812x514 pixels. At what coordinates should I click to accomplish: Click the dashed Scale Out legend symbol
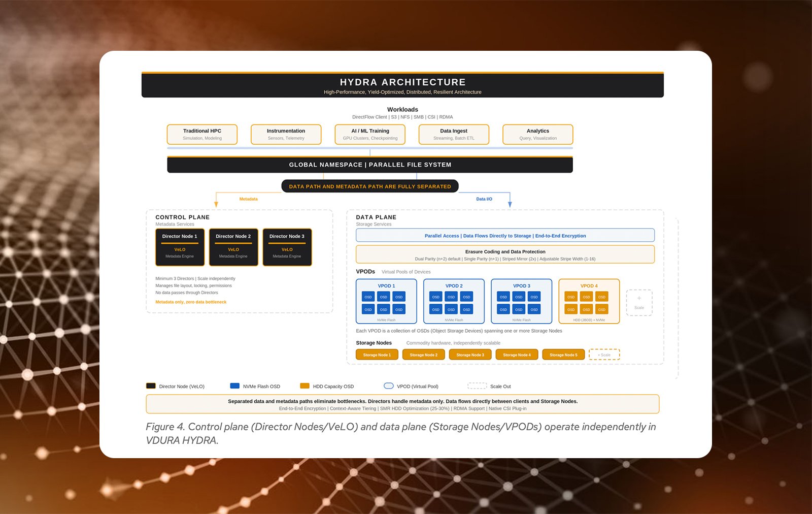(x=477, y=386)
